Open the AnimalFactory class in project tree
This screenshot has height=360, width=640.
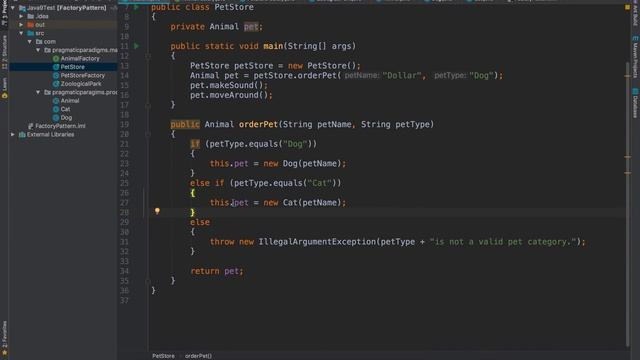[80, 58]
